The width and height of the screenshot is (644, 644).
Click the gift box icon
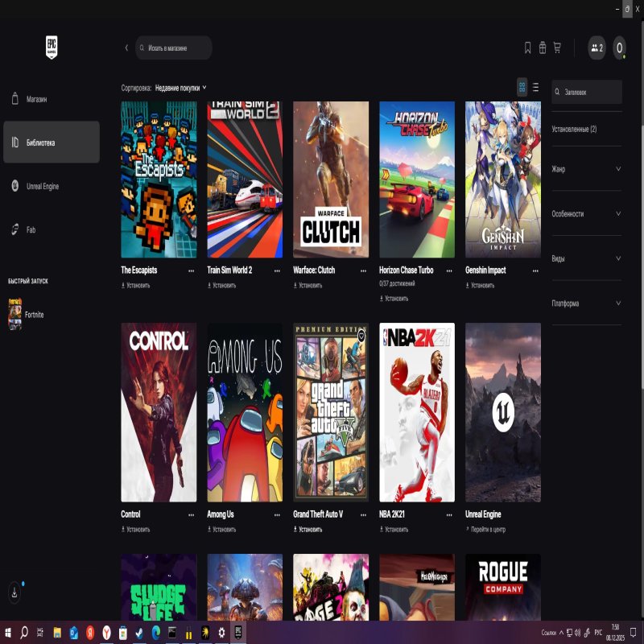click(543, 48)
